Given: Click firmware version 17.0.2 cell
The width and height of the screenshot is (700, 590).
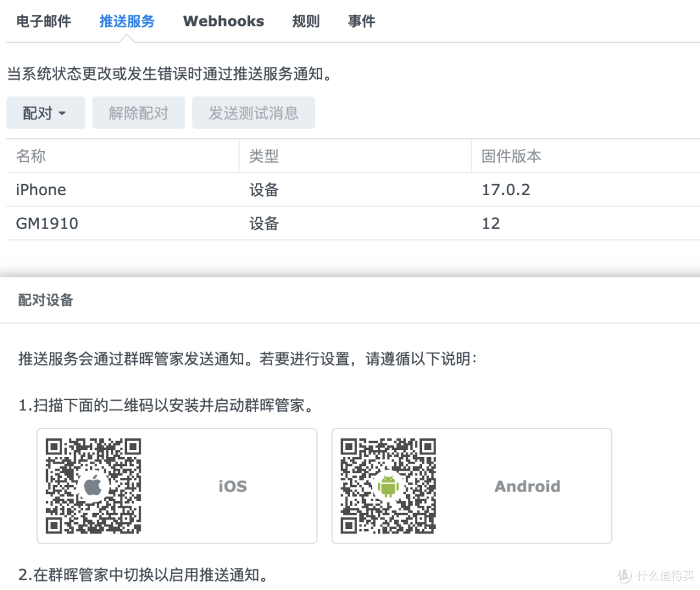Looking at the screenshot, I should click(506, 190).
